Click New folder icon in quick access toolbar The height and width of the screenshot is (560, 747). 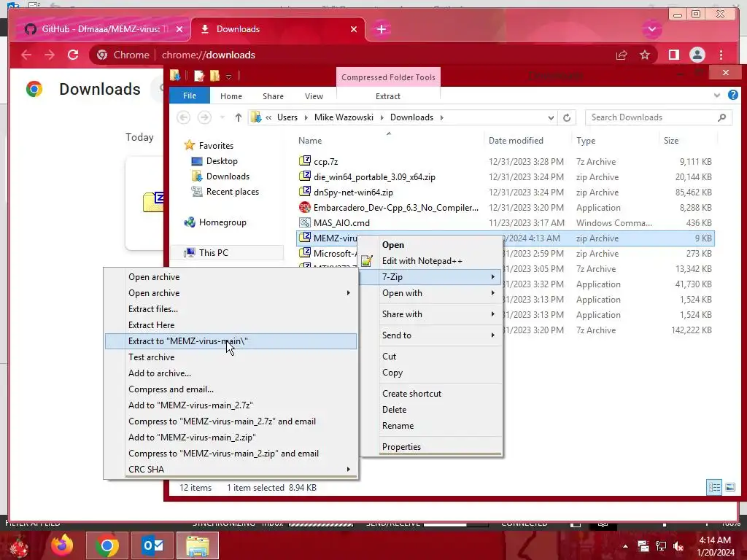pyautogui.click(x=215, y=76)
